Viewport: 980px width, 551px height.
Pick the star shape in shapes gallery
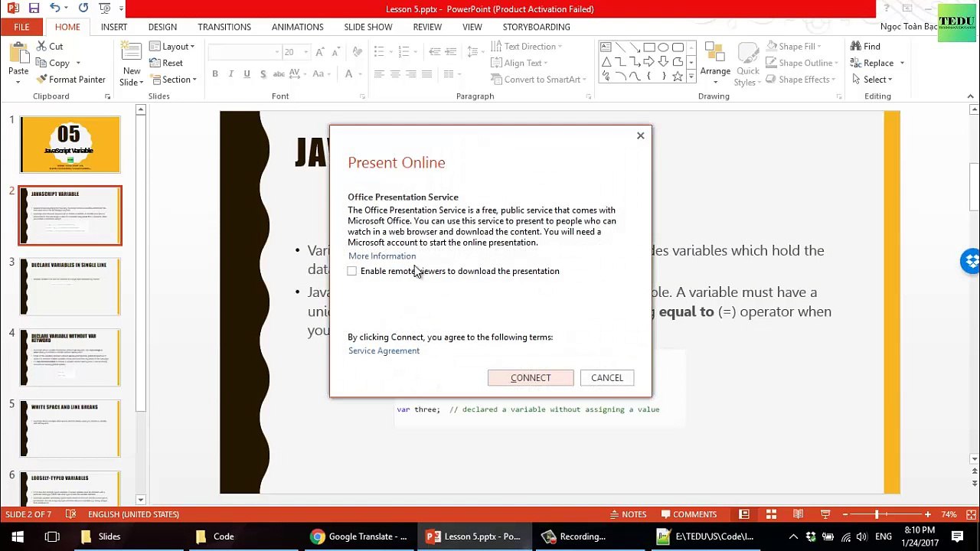[677, 77]
